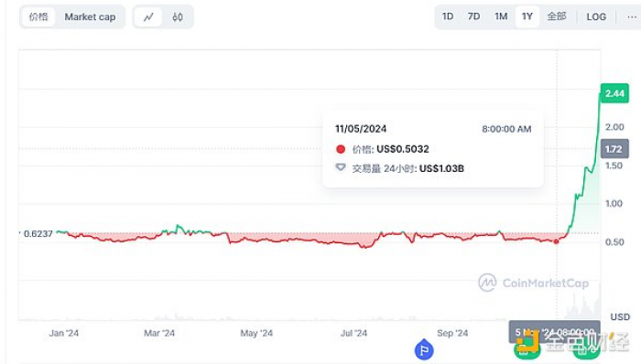The height and width of the screenshot is (364, 641).
Task: Click the tooltip date 11/05/2024
Action: [361, 129]
